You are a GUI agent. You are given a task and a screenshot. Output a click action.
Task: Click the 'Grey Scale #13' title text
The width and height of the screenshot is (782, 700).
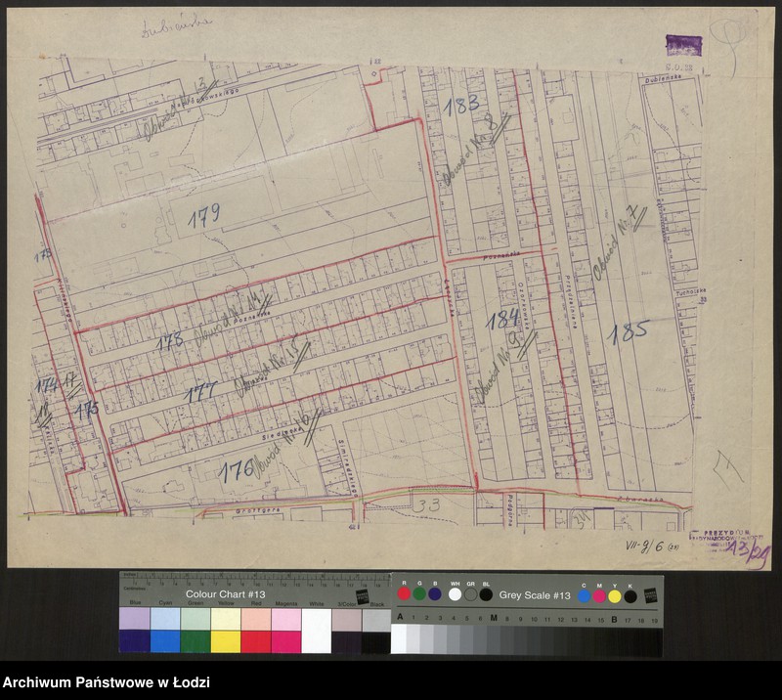click(x=534, y=594)
